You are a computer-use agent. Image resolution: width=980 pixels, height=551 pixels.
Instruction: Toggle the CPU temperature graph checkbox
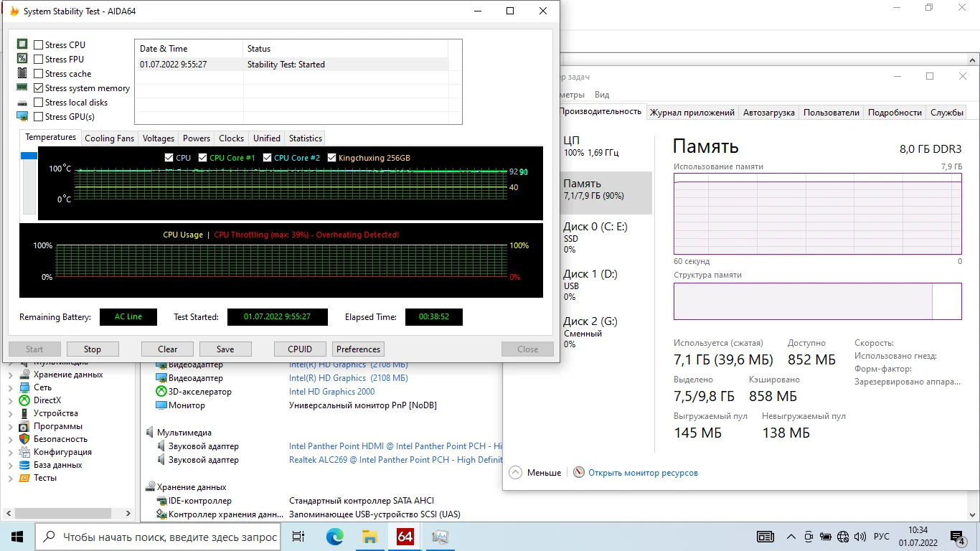pos(169,158)
